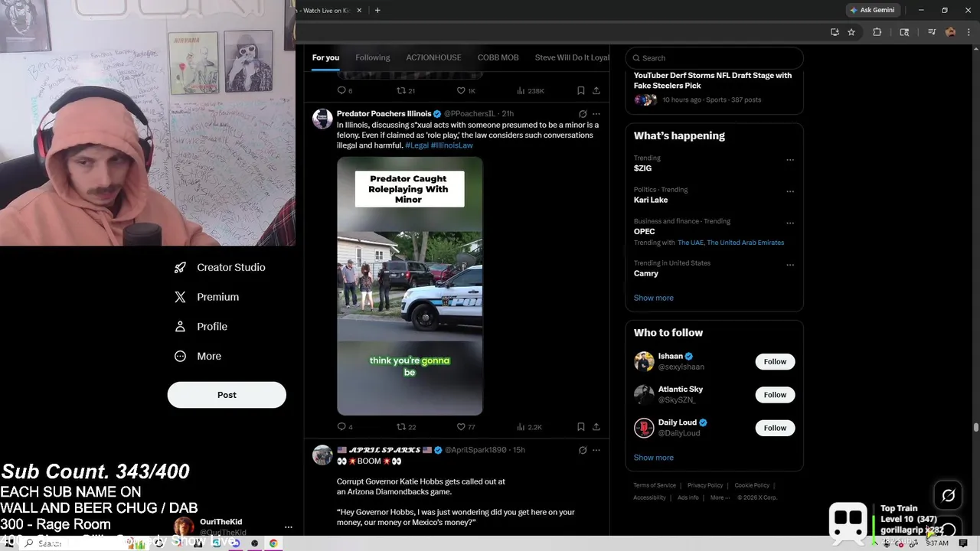Show more under What's happening
The image size is (980, 551).
[653, 298]
